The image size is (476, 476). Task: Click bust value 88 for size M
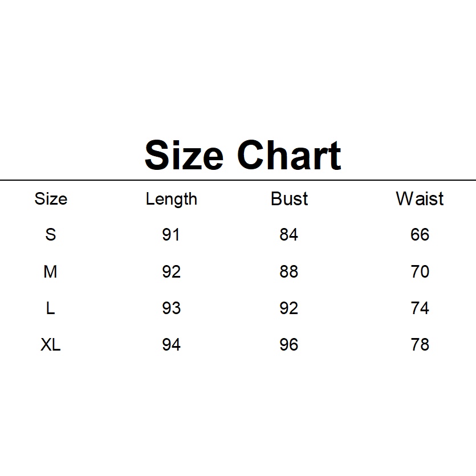coord(289,272)
